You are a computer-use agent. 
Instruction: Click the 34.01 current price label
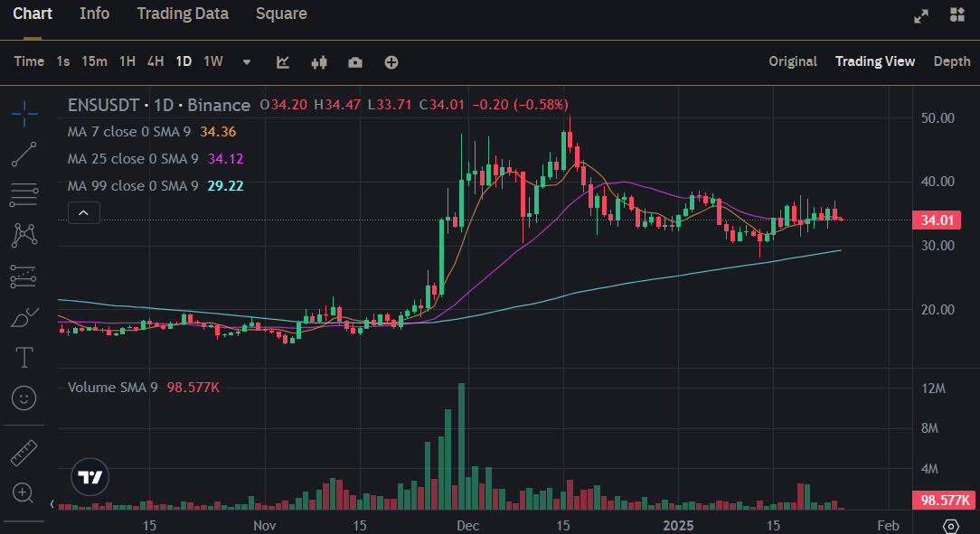coord(937,220)
